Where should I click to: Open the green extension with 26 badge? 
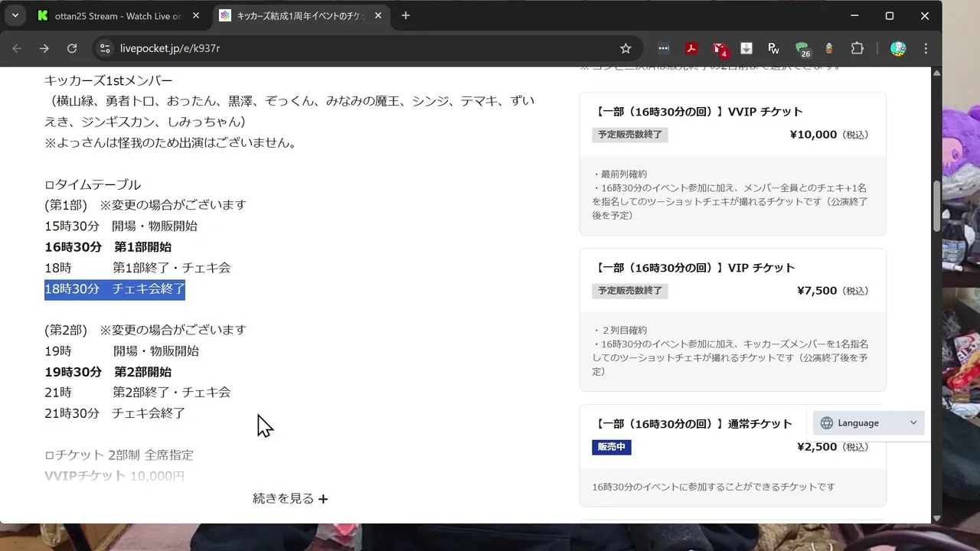pos(802,49)
